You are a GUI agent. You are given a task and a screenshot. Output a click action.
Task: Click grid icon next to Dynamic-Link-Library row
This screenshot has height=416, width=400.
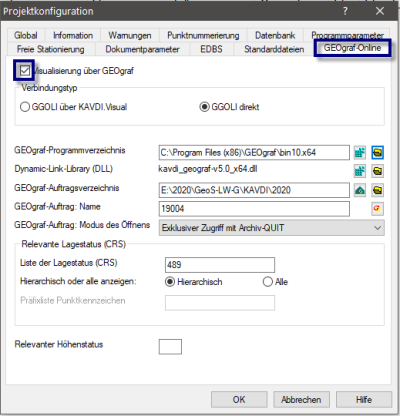point(360,171)
